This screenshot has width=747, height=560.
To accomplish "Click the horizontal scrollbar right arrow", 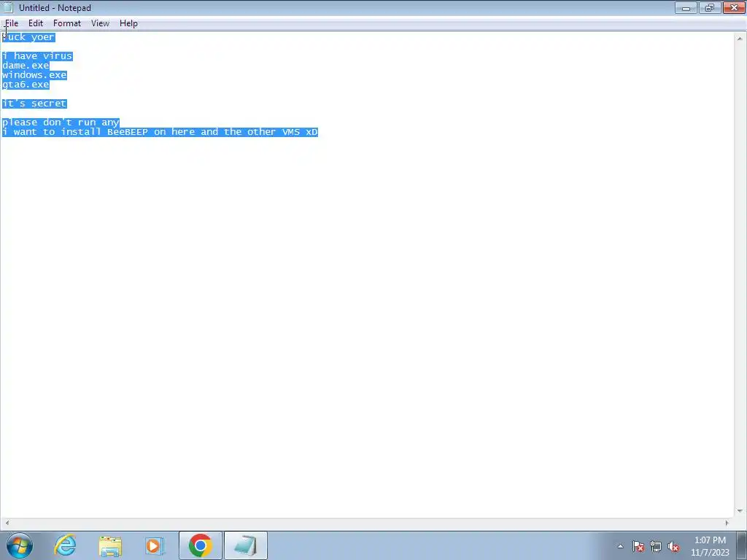I will (727, 523).
